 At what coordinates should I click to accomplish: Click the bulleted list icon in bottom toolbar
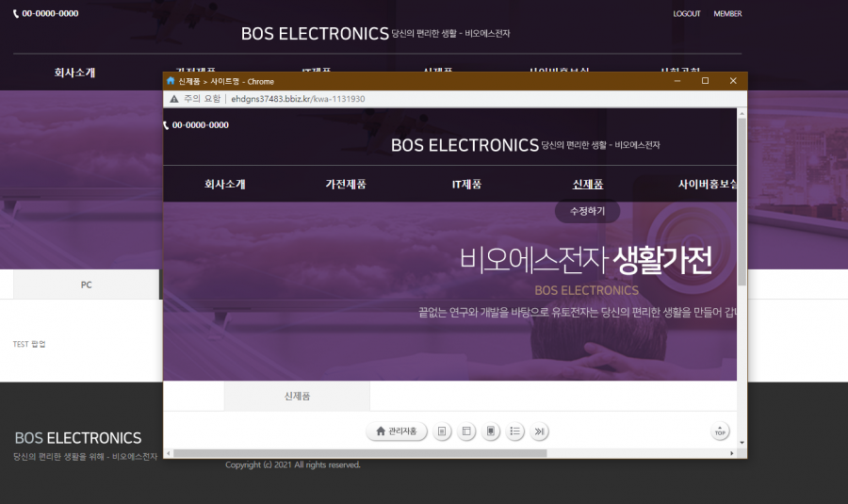(514, 431)
